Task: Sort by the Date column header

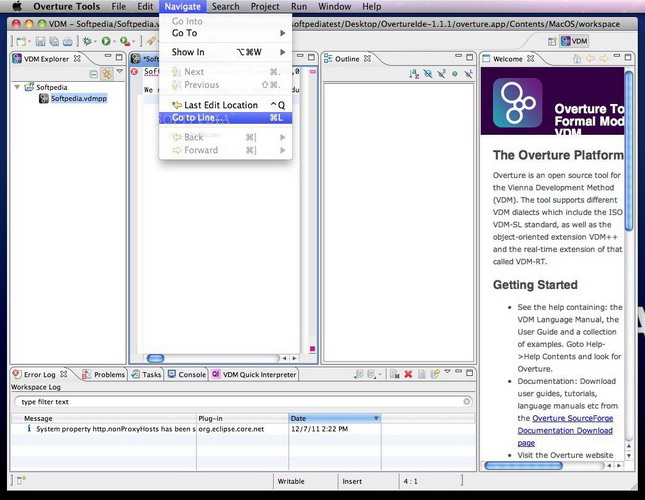Action: (334, 418)
